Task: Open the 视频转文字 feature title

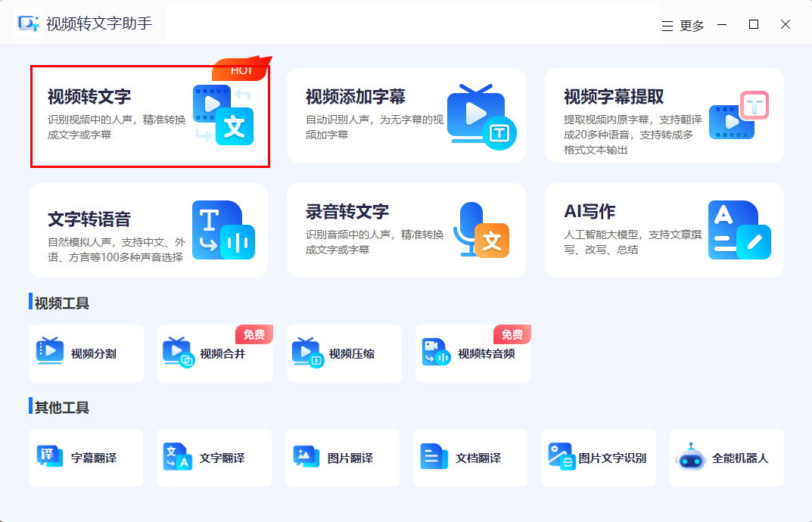Action: tap(89, 97)
